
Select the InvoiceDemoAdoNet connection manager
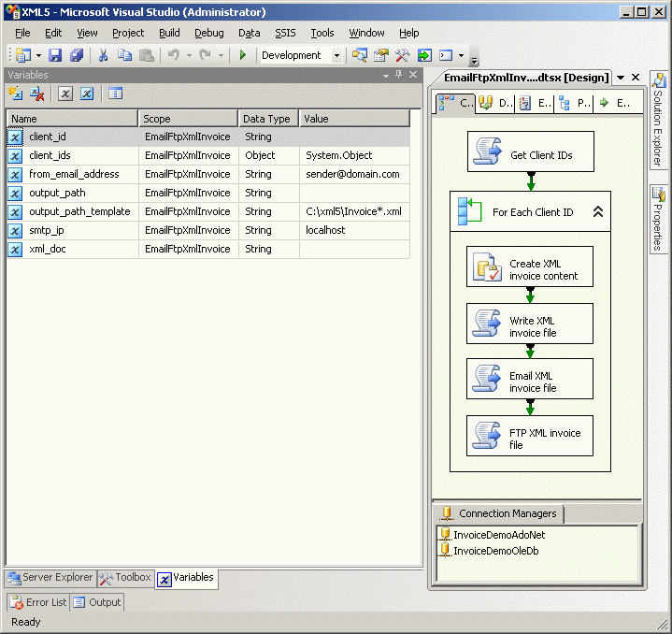(x=498, y=535)
